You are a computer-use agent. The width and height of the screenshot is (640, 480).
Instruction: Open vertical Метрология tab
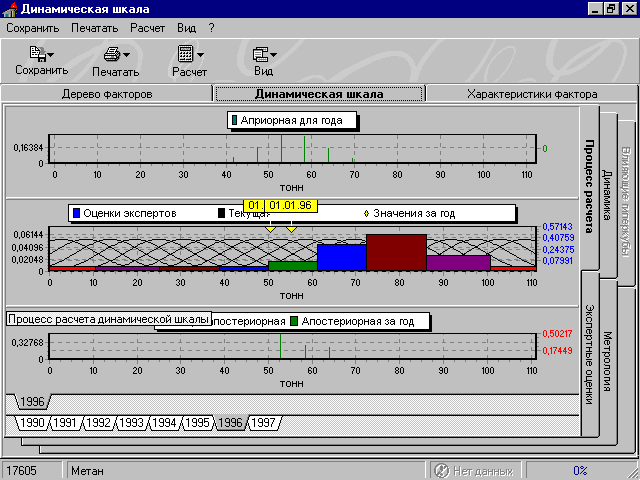[x=607, y=362]
